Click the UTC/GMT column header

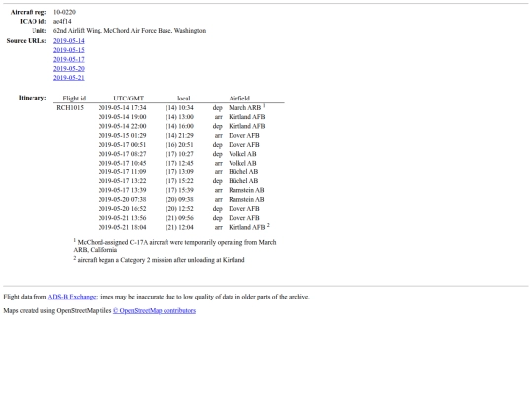pos(129,99)
